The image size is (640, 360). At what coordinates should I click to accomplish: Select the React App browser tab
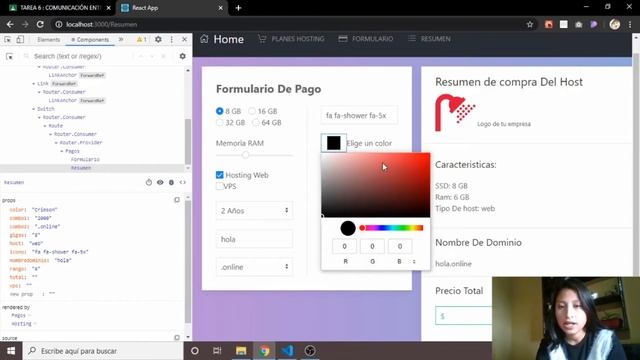171,8
